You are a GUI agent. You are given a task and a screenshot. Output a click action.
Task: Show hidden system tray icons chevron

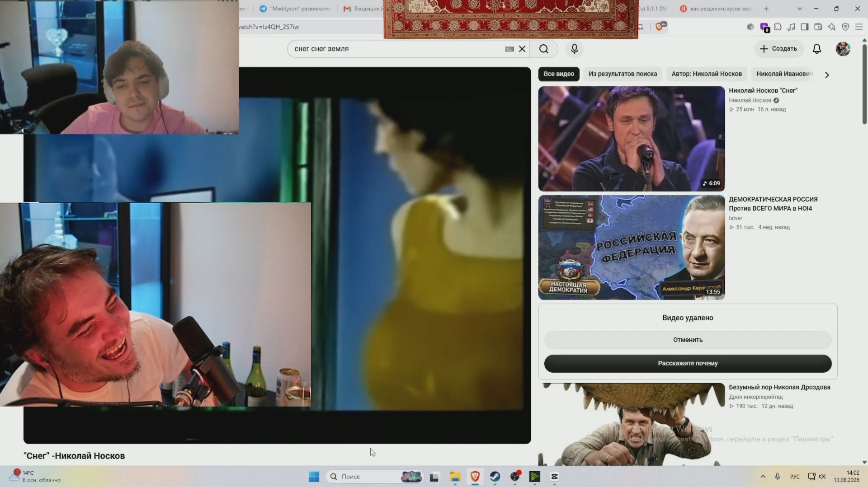763,477
